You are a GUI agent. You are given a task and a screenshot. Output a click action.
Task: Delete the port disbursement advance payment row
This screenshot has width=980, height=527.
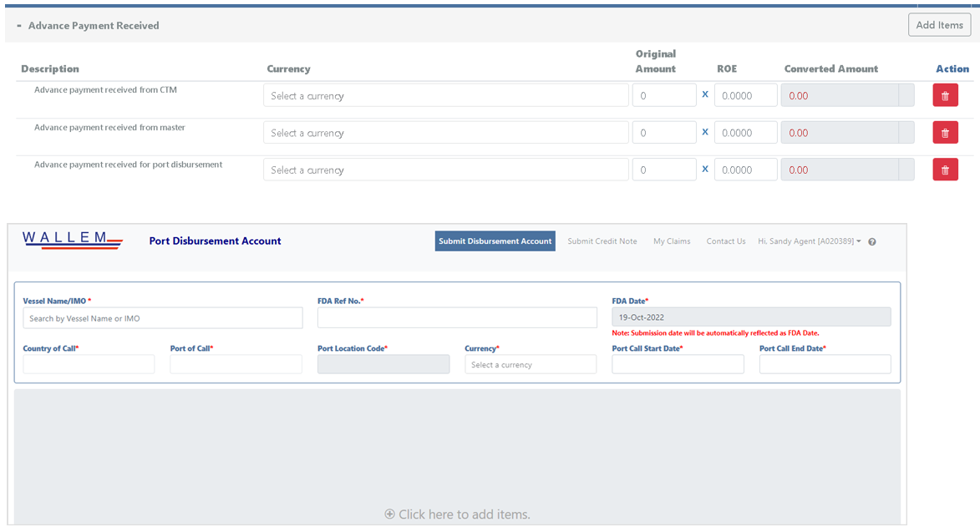click(945, 170)
